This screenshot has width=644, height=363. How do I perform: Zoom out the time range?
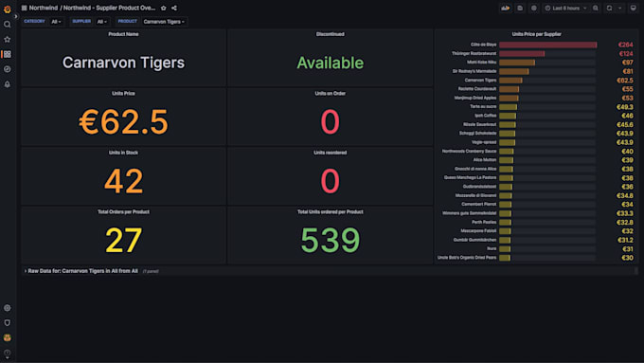click(596, 8)
